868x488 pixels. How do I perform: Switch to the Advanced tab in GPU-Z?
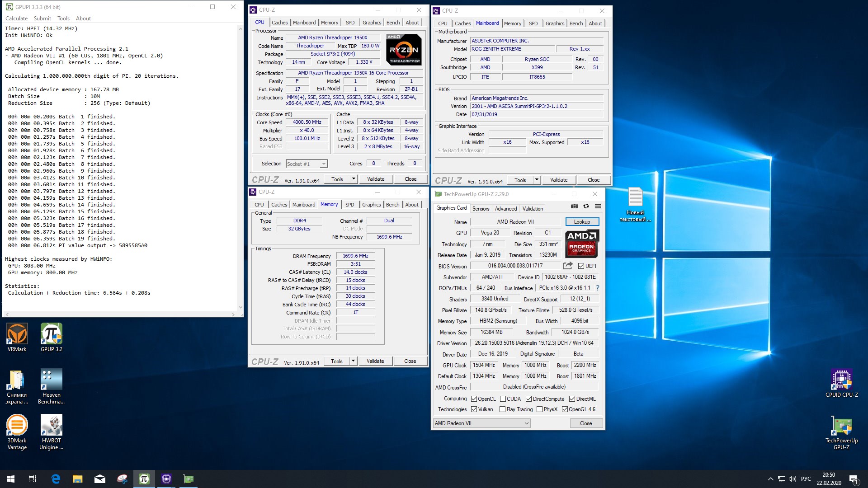(505, 209)
